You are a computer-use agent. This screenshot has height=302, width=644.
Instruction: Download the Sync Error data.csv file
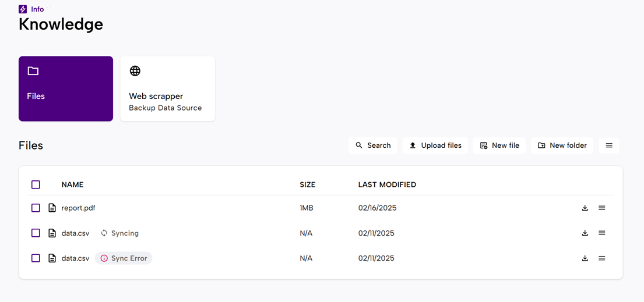[x=585, y=258]
